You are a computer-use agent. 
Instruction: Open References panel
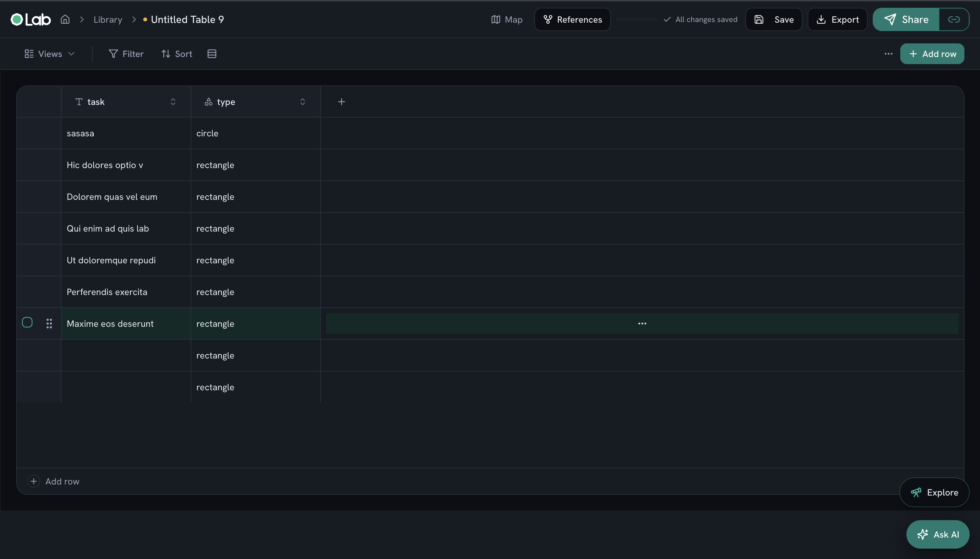click(572, 19)
